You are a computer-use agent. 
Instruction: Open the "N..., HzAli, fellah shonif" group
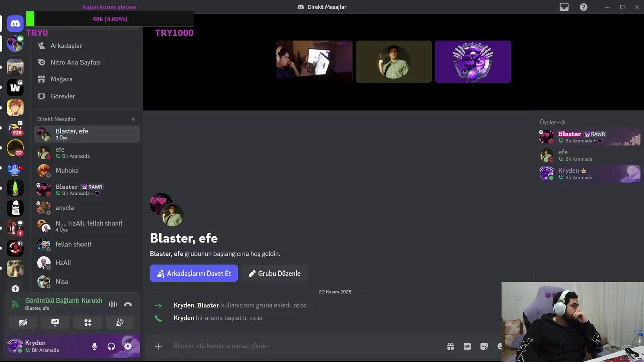coord(87,226)
